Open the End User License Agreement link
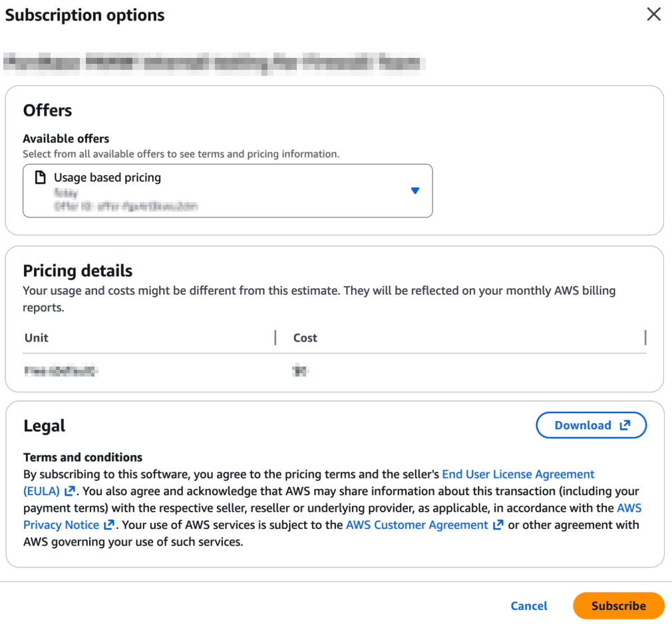Screen dimensions: 672x624 point(518,474)
